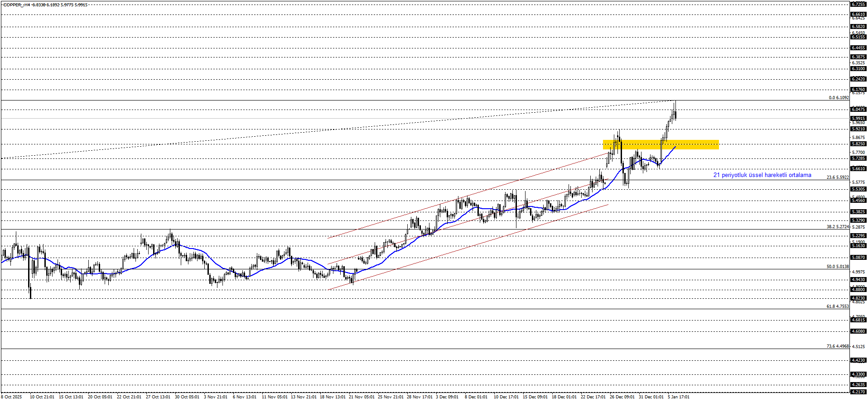Screen dimensions: 868x402
Task: Select the 0.0 6.1092 Fibonacci level label
Action: pyautogui.click(x=839, y=98)
